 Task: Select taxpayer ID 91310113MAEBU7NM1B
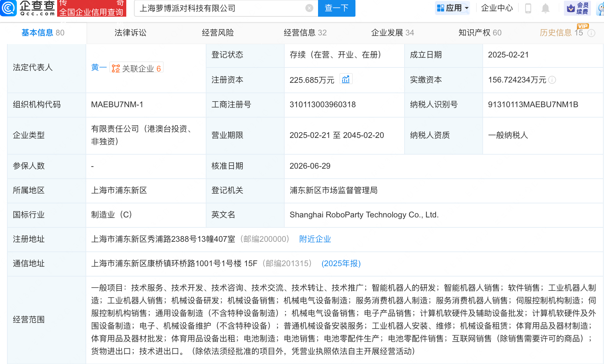point(533,105)
